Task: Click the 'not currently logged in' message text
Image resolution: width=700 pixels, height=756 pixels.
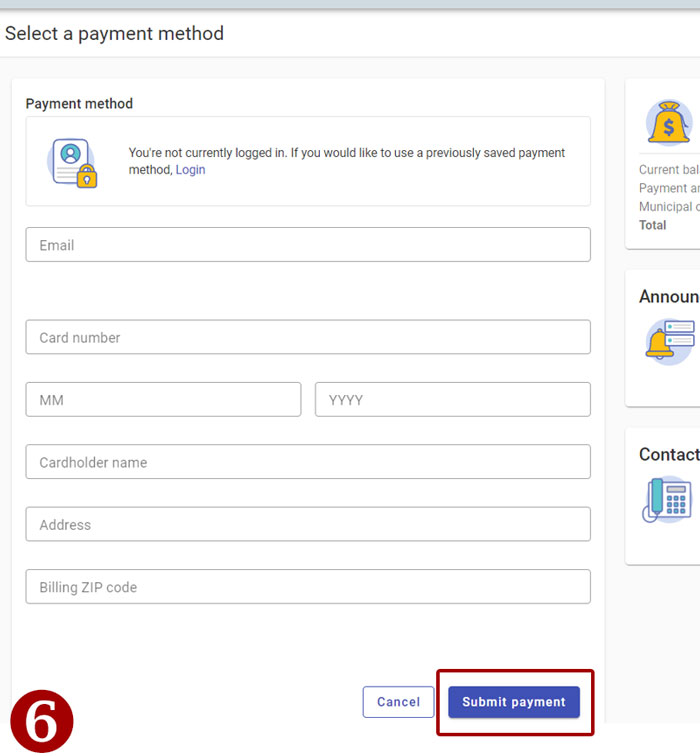Action: (x=347, y=161)
